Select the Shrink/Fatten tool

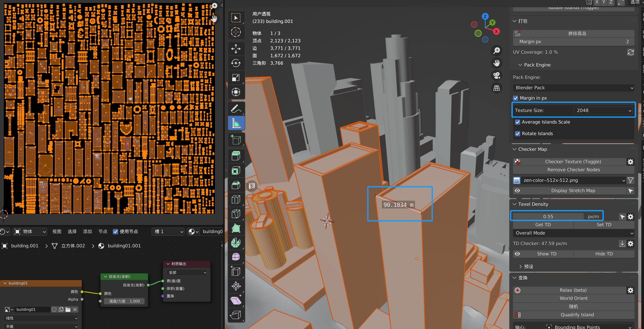point(236,286)
